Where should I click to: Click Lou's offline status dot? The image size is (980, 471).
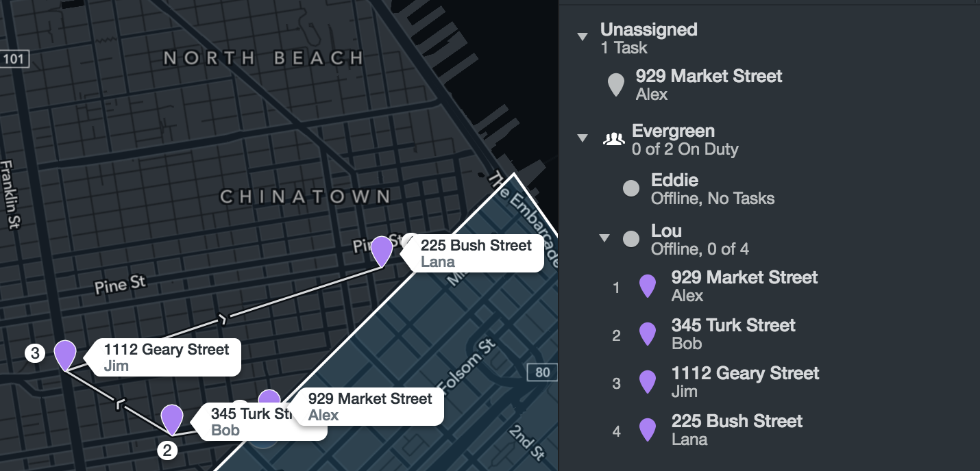tap(630, 239)
